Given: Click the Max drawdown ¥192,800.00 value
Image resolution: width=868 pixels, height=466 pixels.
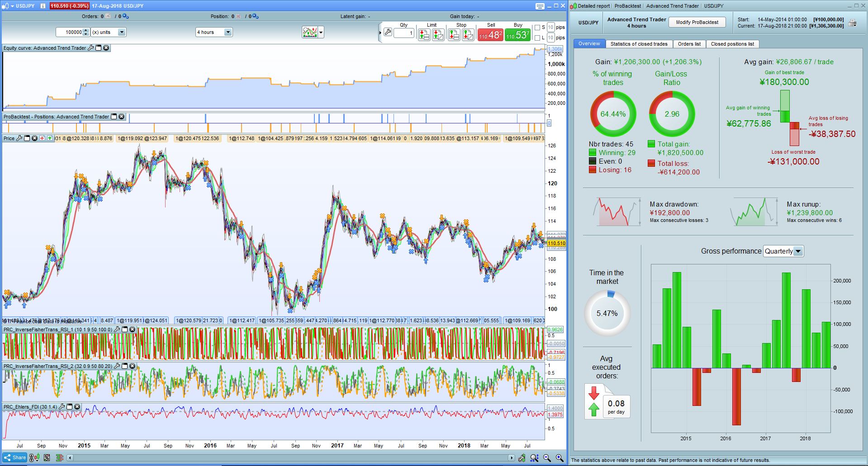Looking at the screenshot, I should tap(670, 213).
